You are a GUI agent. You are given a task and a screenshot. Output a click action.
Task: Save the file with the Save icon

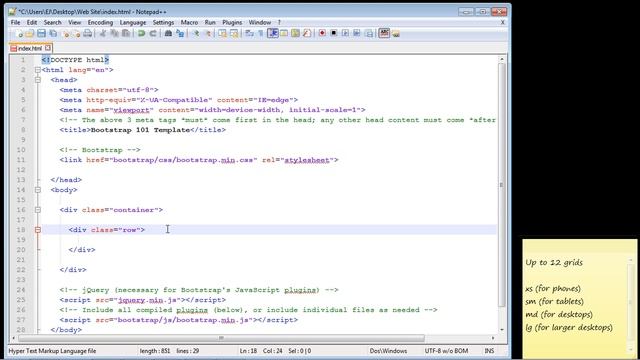click(x=41, y=33)
